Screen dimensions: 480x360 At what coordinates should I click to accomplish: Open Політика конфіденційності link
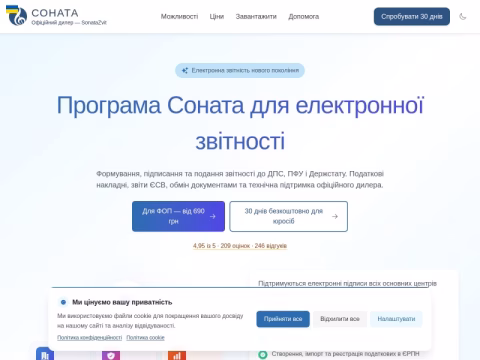point(90,337)
